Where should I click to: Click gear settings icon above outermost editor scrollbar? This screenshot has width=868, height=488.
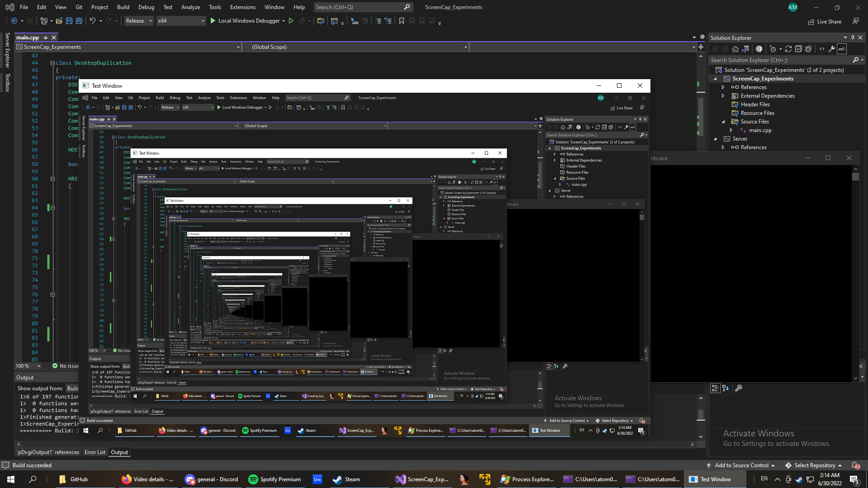702,37
